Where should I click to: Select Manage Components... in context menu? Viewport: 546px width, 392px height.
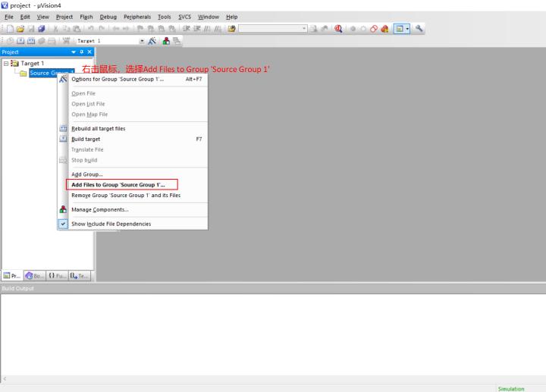point(133,209)
